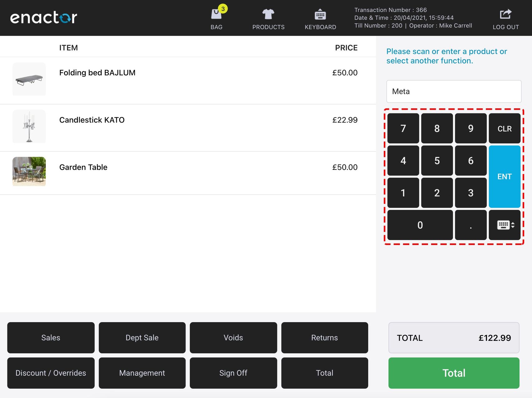Show the on-screen Keyboard from top bar
532x398 pixels.
pyautogui.click(x=320, y=15)
